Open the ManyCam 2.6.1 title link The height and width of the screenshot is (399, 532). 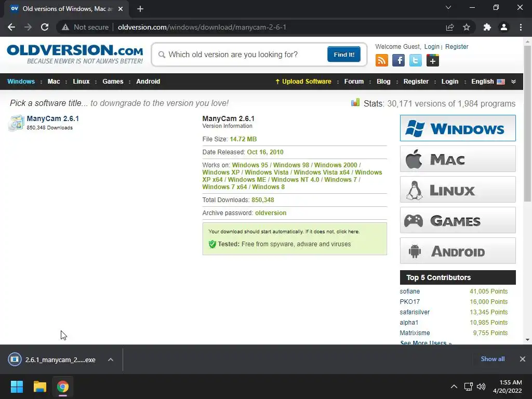tap(52, 118)
